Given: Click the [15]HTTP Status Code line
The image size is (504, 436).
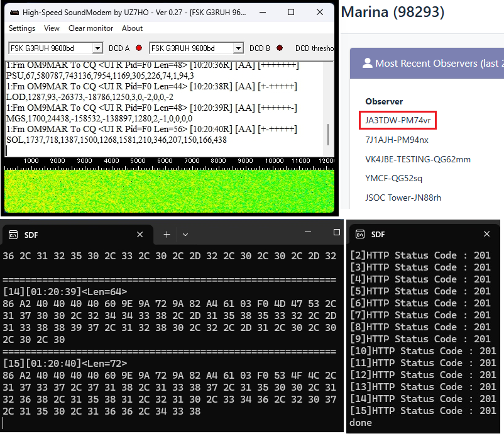Looking at the screenshot, I should (424, 411).
